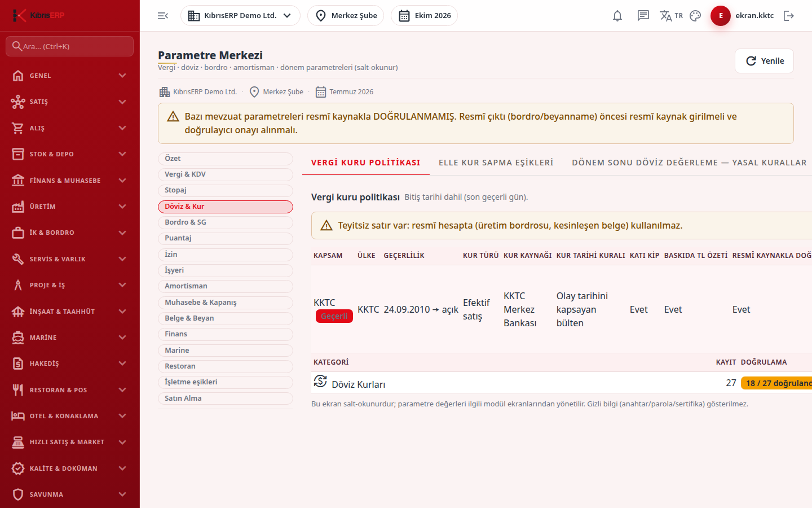Click the logout icon

pyautogui.click(x=789, y=16)
